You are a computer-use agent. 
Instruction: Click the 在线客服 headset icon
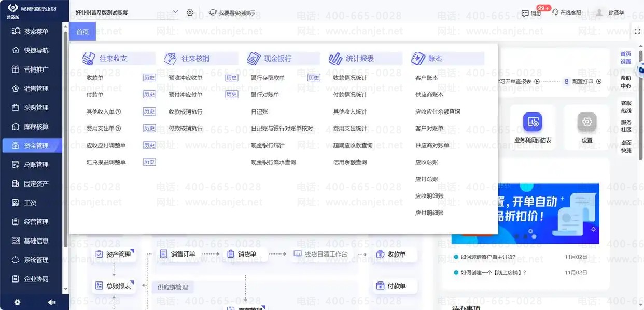[x=555, y=12]
